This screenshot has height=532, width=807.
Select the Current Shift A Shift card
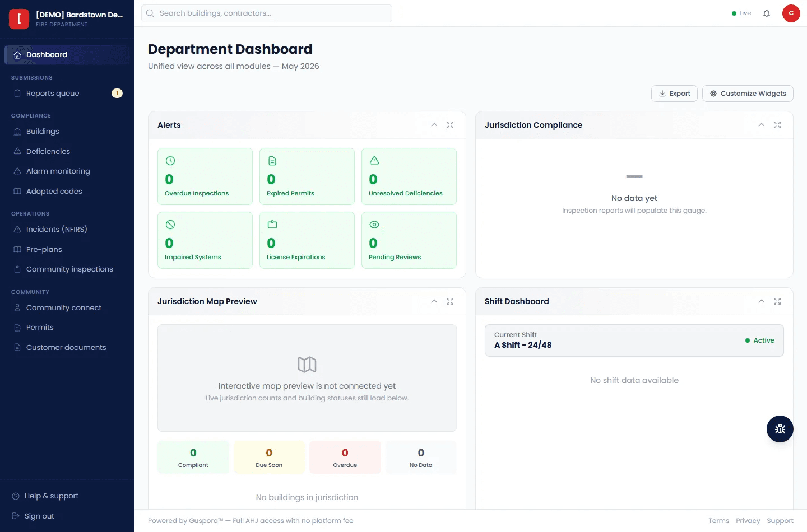pos(634,340)
